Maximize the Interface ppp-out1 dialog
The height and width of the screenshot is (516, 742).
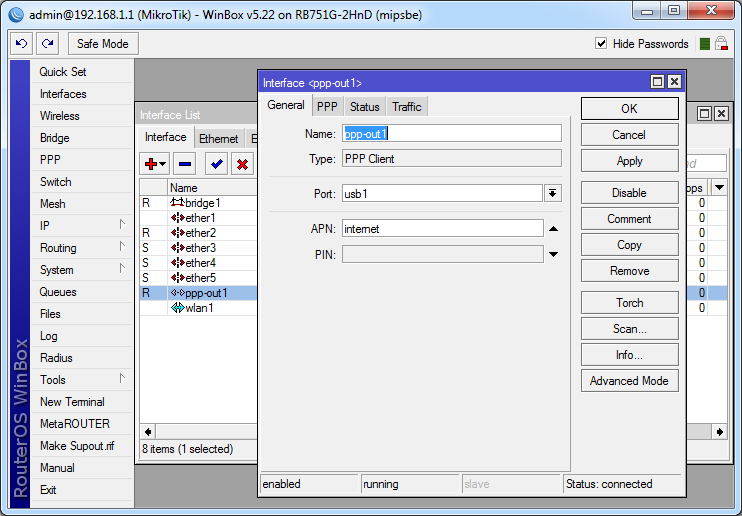657,82
